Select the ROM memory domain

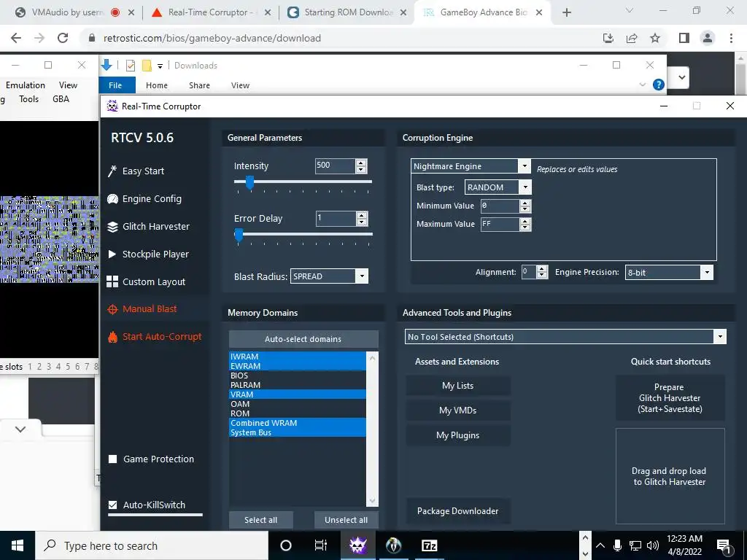click(298, 413)
